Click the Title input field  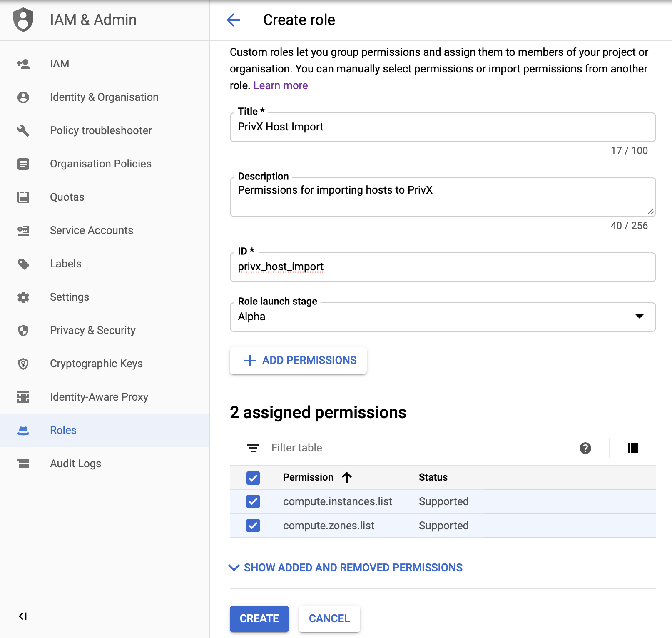coord(443,127)
